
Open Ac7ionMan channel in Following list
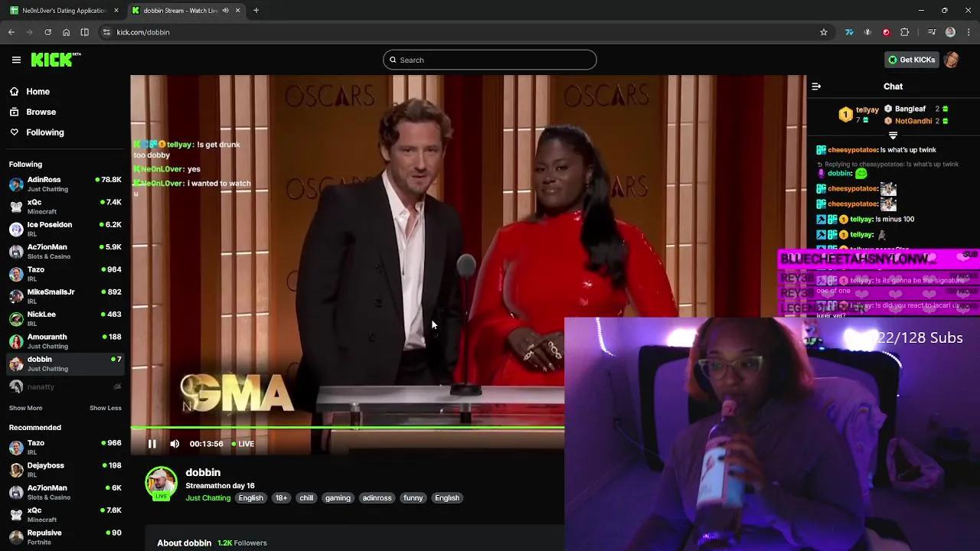[65, 251]
